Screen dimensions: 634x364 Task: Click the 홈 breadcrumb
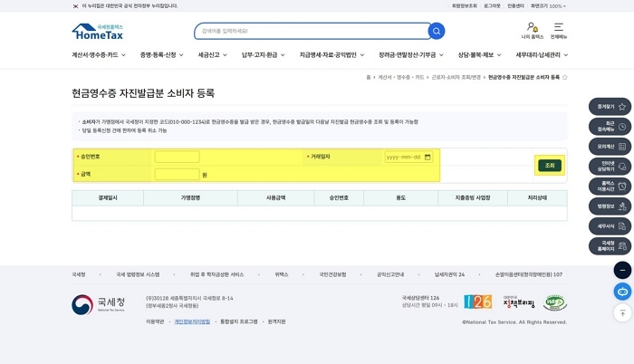369,77
